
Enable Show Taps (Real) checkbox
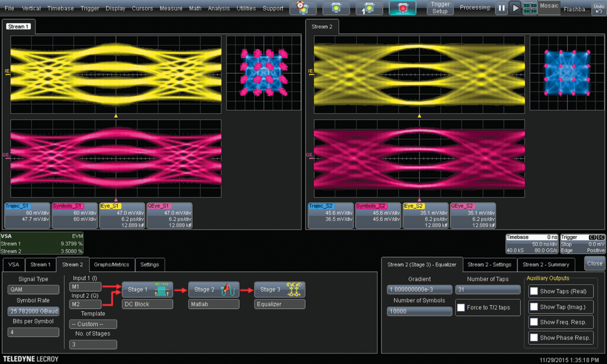[x=534, y=291]
